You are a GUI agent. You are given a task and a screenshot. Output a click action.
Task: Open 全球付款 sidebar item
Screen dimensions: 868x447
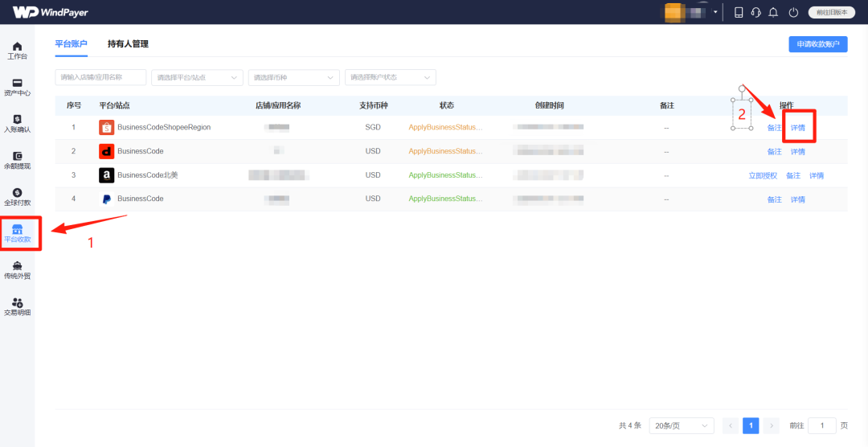click(17, 197)
